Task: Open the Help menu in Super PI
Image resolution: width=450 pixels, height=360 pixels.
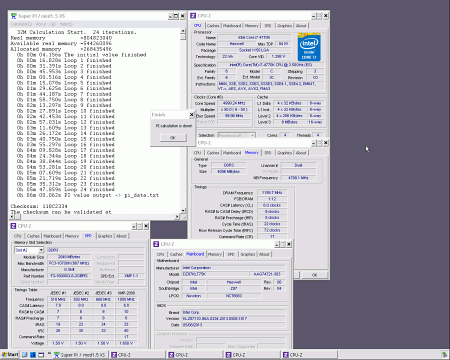Action: (66, 24)
